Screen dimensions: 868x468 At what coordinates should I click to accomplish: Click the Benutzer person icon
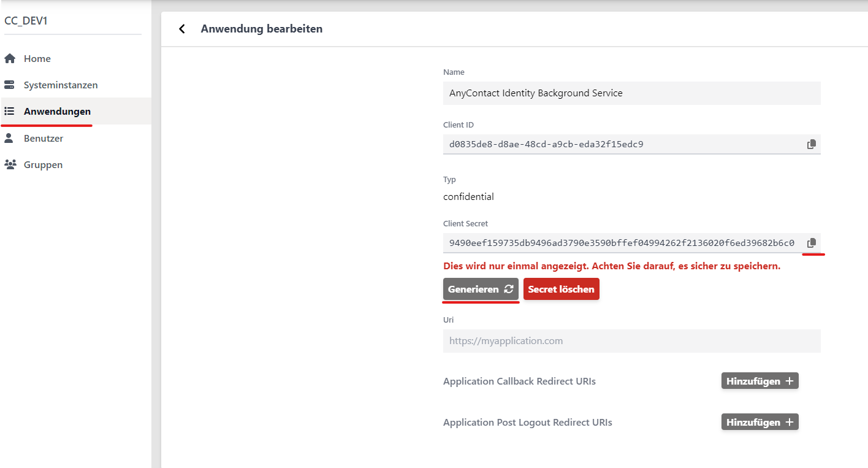click(10, 139)
